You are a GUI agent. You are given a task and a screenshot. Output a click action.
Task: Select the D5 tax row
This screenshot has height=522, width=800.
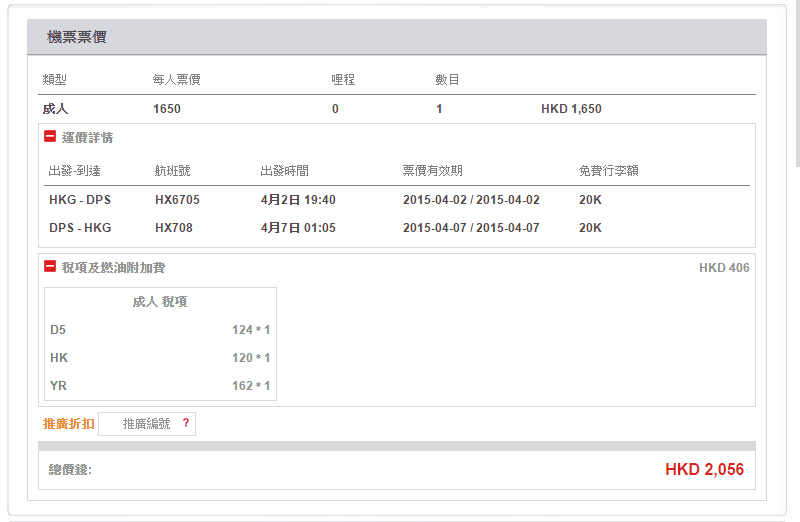[160, 330]
